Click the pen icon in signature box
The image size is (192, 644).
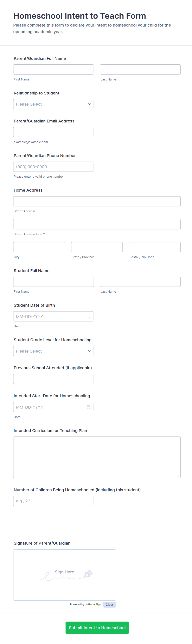(x=88, y=573)
